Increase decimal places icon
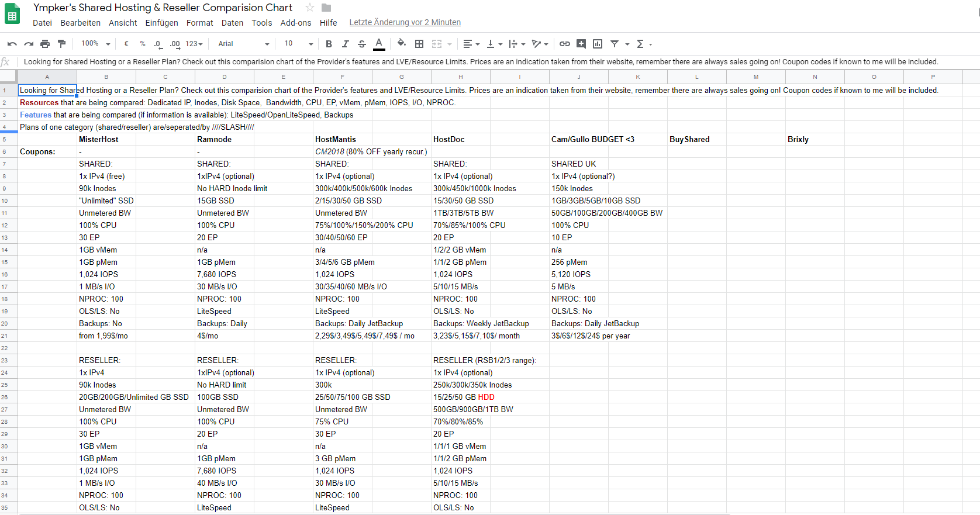This screenshot has width=980, height=515. (x=175, y=44)
